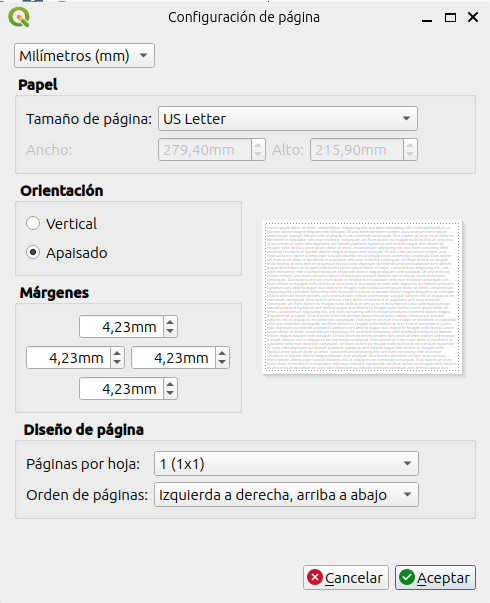Increase left margin using spinner up arrow
The width and height of the screenshot is (490, 603).
(x=117, y=353)
